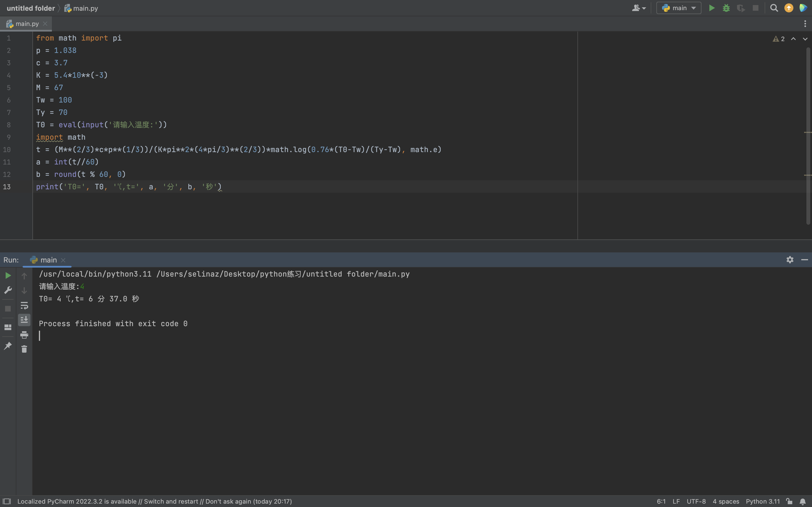Click Don't ask again link
Image resolution: width=812 pixels, height=507 pixels.
[x=228, y=501]
